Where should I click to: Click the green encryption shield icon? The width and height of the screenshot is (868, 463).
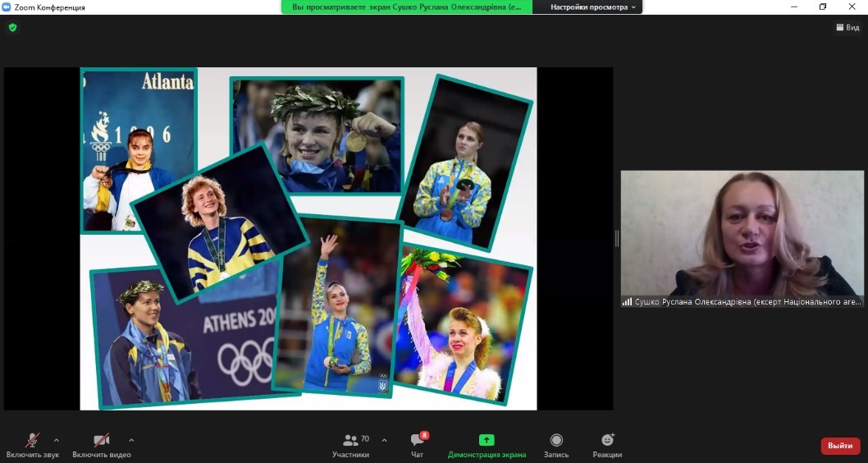coord(12,27)
